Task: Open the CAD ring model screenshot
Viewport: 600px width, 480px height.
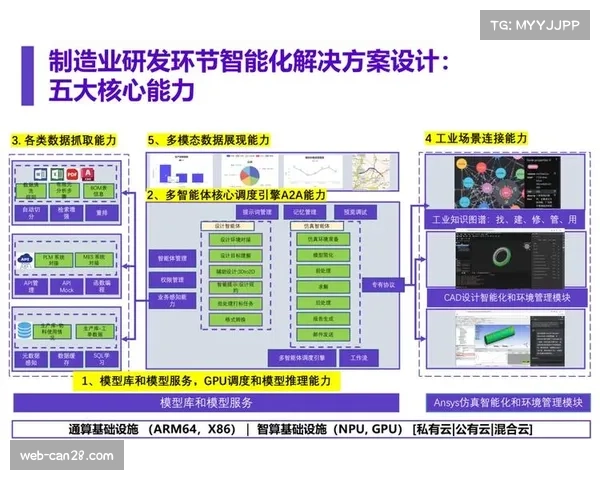Action: [510, 259]
